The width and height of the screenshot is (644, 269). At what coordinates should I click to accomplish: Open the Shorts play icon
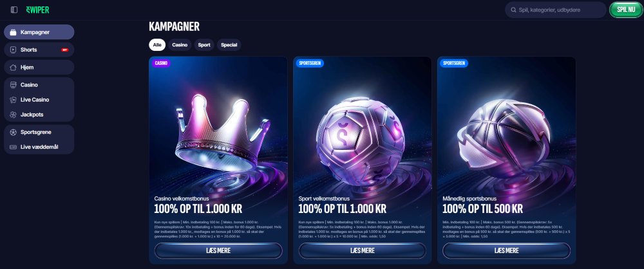[x=13, y=50]
